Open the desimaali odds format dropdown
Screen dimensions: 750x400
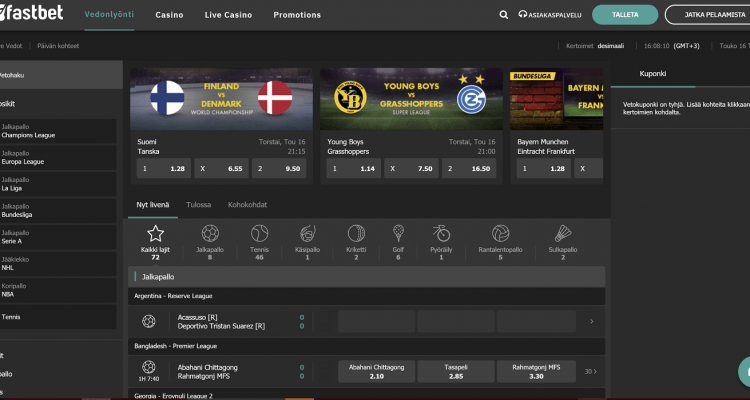point(610,46)
